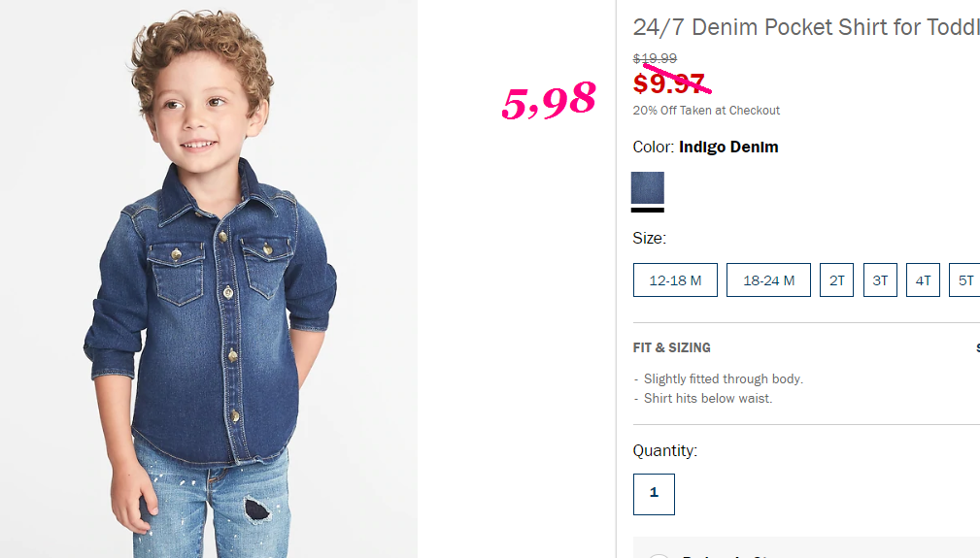980x558 pixels.
Task: Click the Slightly fitted through body text
Action: (x=724, y=378)
